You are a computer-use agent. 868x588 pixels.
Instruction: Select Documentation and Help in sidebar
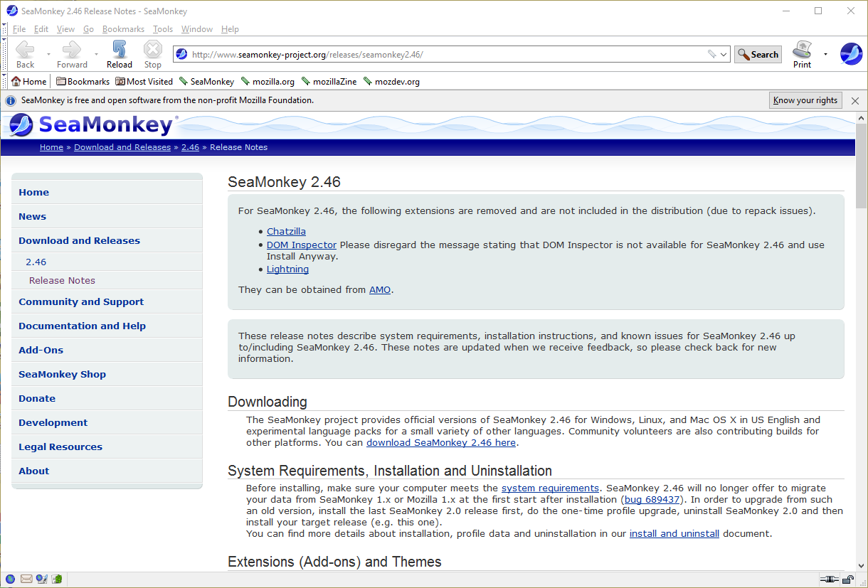point(107,326)
